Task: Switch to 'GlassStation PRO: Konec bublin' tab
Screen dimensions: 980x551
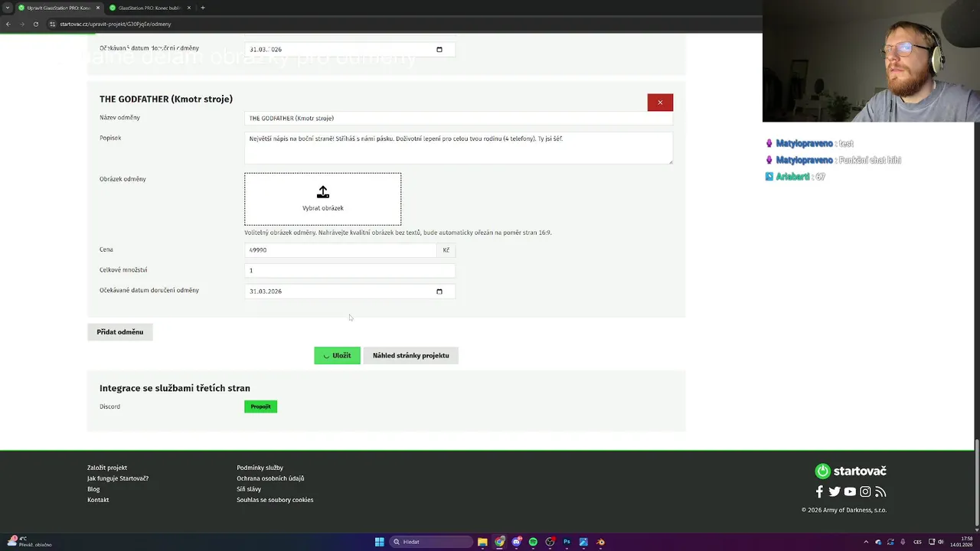Action: (x=150, y=8)
